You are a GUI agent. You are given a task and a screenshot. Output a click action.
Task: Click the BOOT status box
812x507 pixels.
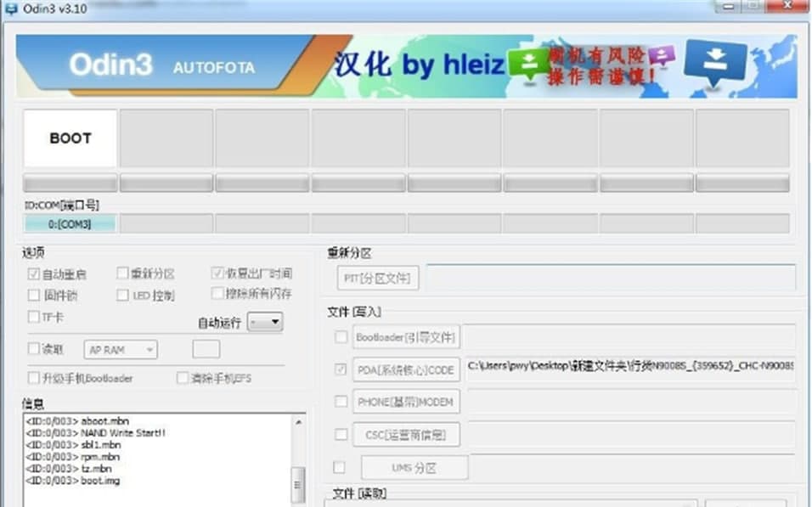(x=70, y=138)
